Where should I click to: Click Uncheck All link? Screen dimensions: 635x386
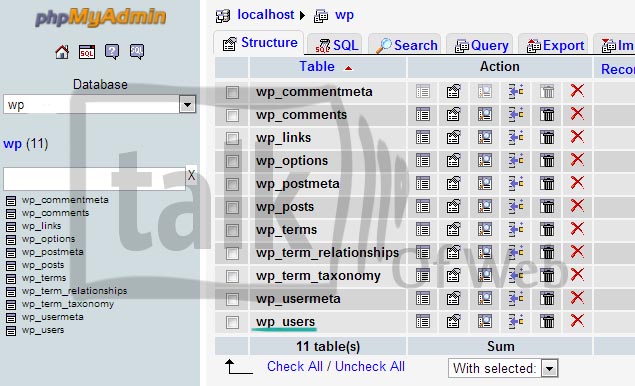[x=370, y=366]
